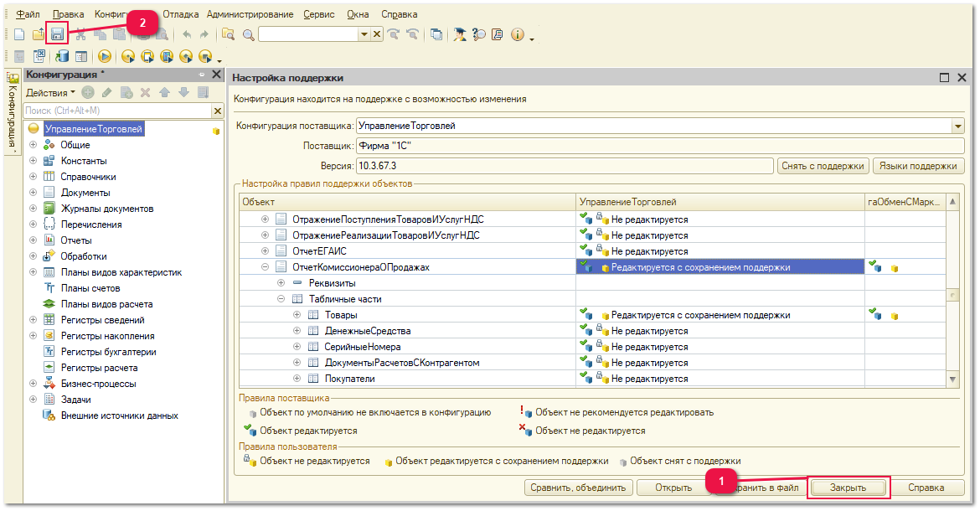The width and height of the screenshot is (980, 511).
Task: Open the Конфигурация поставщика dropdown
Action: pos(958,126)
